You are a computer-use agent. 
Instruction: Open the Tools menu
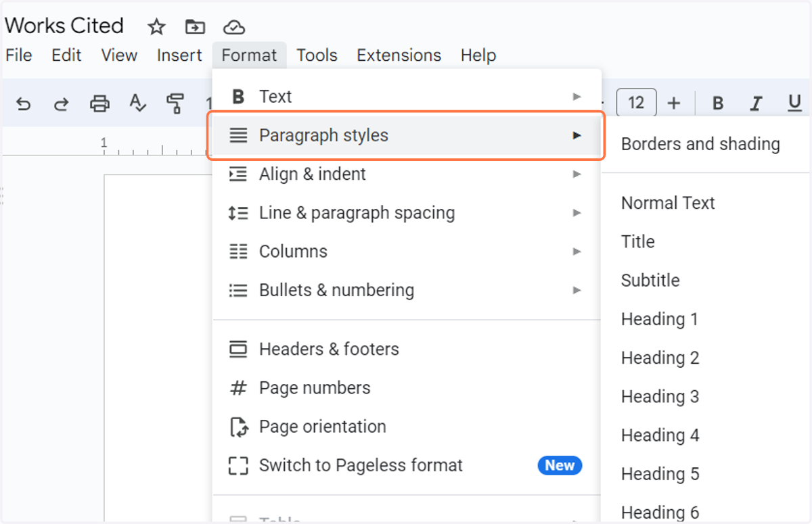[317, 55]
